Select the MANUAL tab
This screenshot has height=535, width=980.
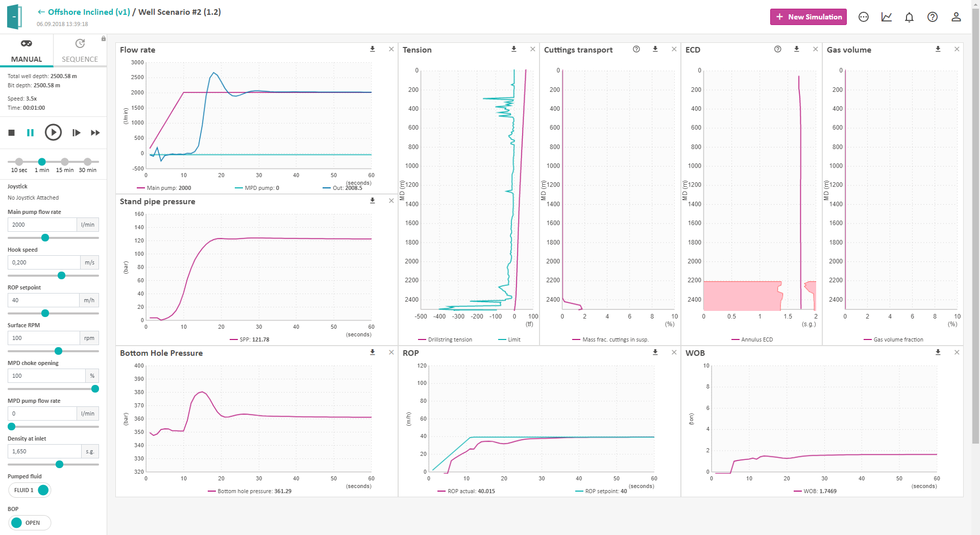[x=26, y=50]
